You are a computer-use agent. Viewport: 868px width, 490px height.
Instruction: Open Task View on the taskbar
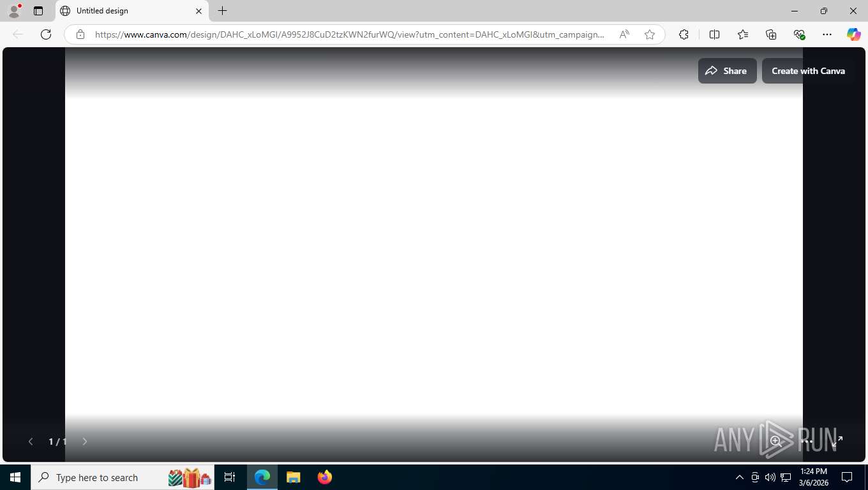(230, 477)
